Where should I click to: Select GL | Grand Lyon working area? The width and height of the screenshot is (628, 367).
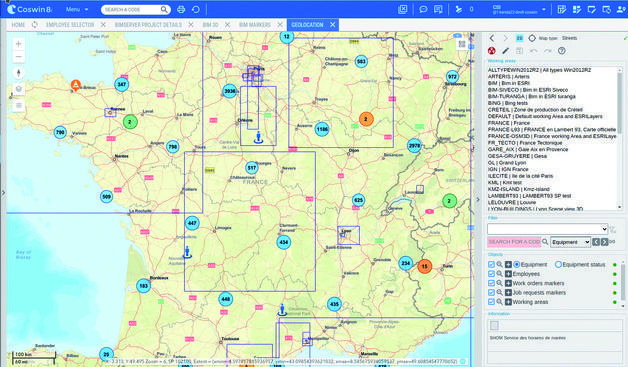click(x=507, y=163)
